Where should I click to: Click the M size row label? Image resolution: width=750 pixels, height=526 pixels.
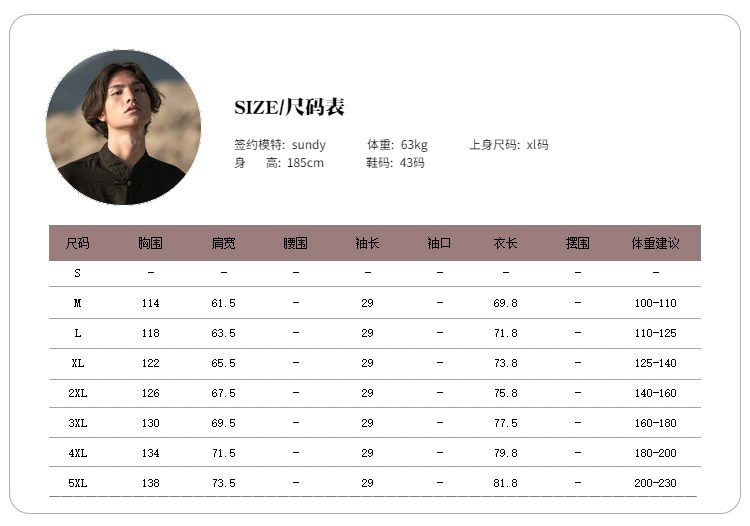(x=77, y=303)
